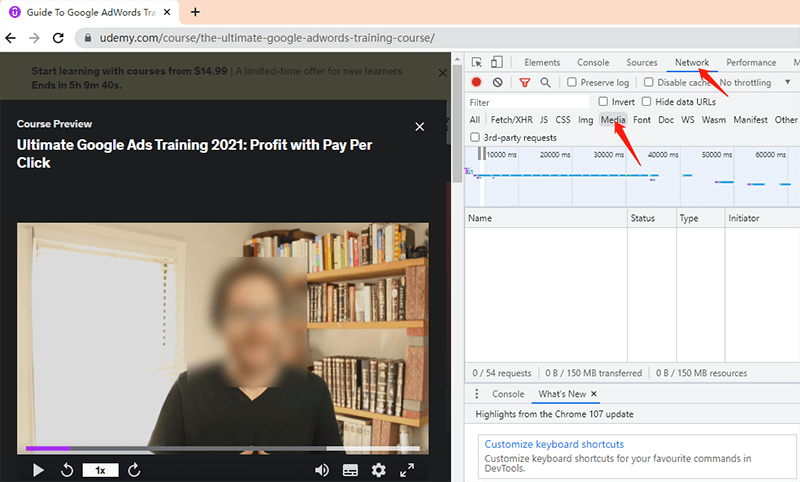
Task: Filter requests by Doc
Action: (x=666, y=120)
